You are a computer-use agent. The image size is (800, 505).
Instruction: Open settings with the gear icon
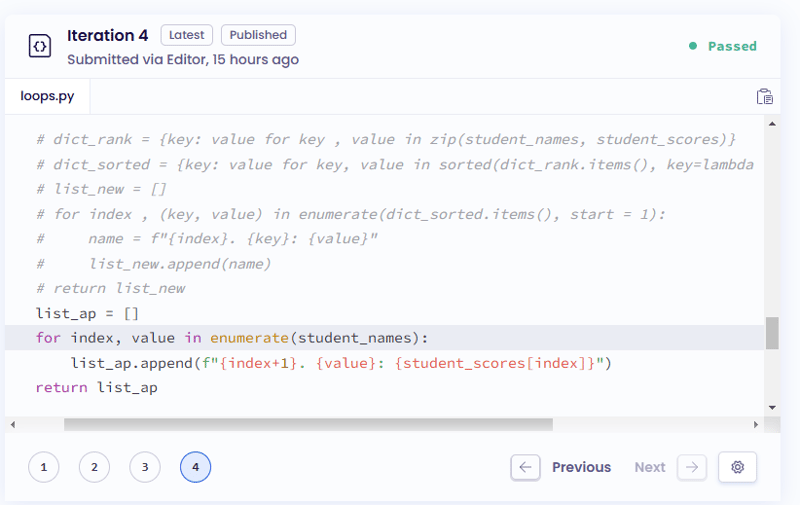pyautogui.click(x=737, y=467)
